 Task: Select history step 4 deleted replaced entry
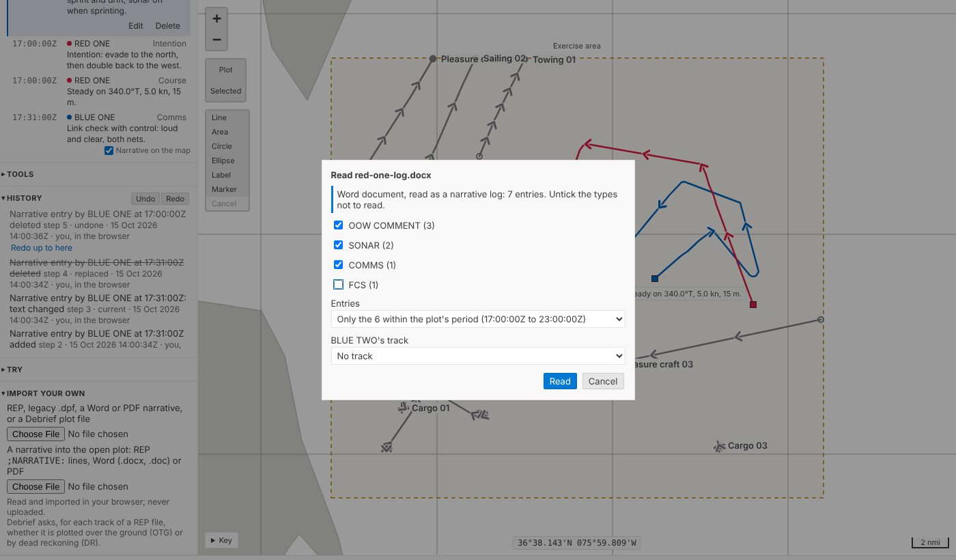click(x=99, y=274)
